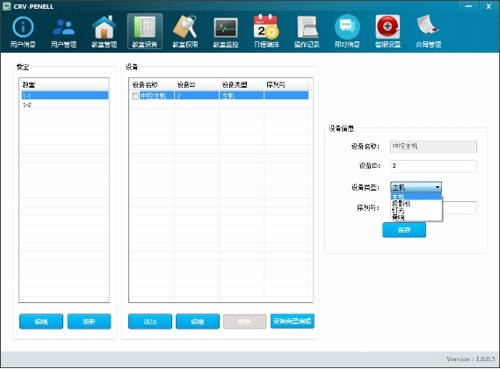This screenshot has width=500, height=369.
Task: Click 添加 add button below device table
Action: click(150, 321)
